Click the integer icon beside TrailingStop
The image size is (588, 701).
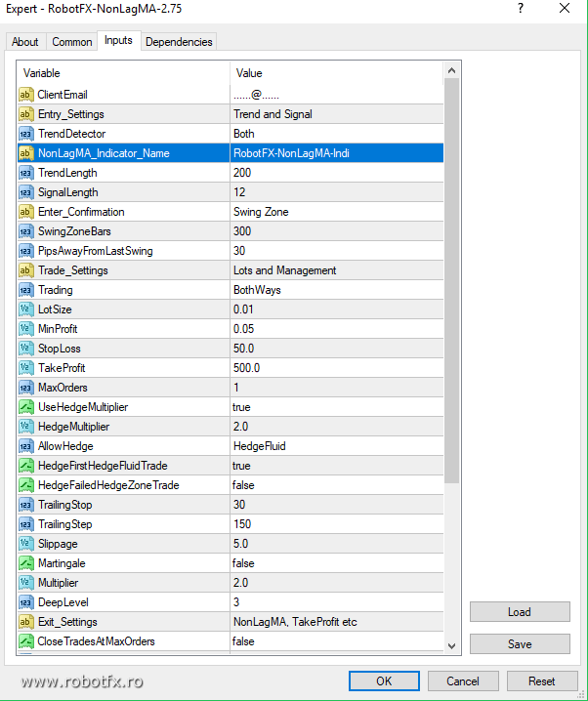(x=26, y=505)
